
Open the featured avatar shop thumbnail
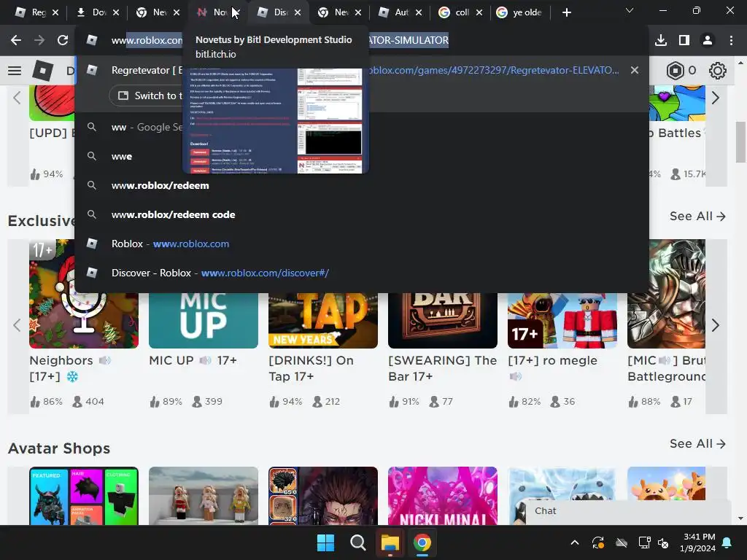[84, 496]
